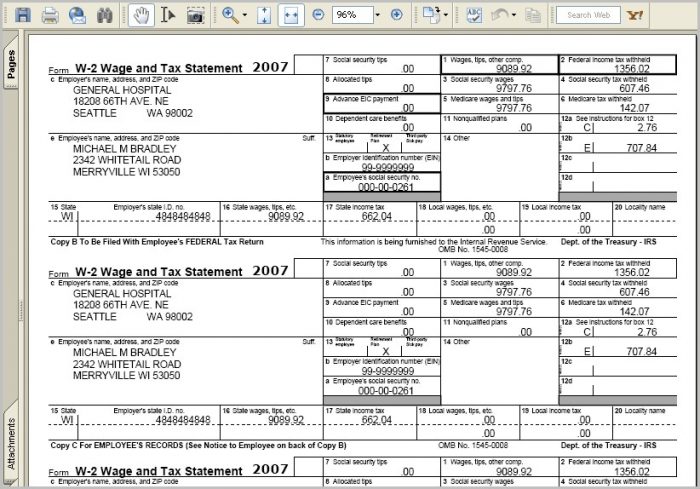Click the Copy B state income tax 662.04
The width and height of the screenshot is (700, 489).
click(x=376, y=217)
